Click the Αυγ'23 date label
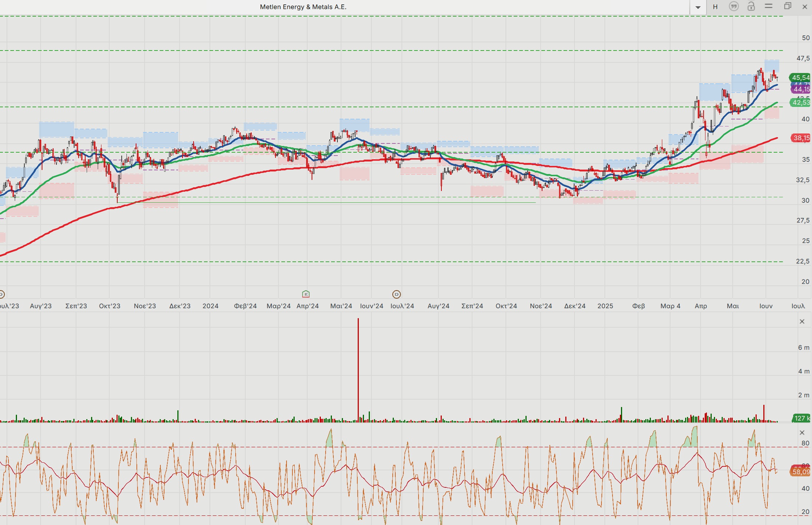The image size is (812, 525). coord(41,306)
